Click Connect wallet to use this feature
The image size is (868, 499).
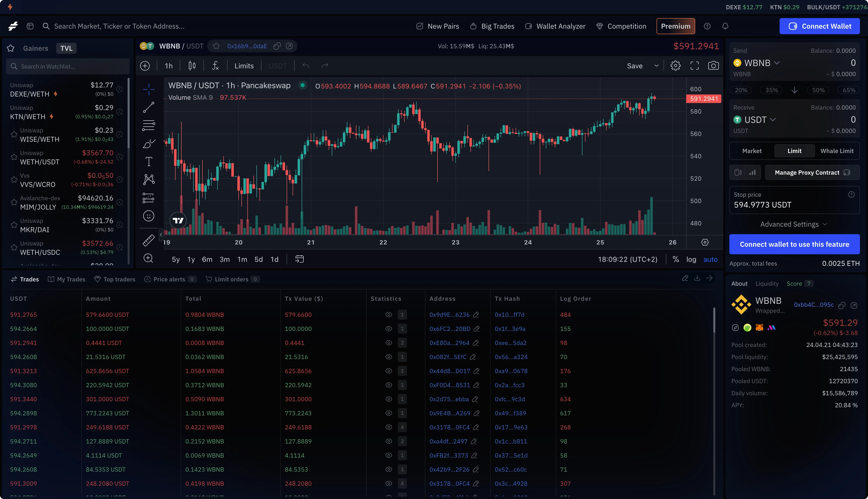point(794,244)
